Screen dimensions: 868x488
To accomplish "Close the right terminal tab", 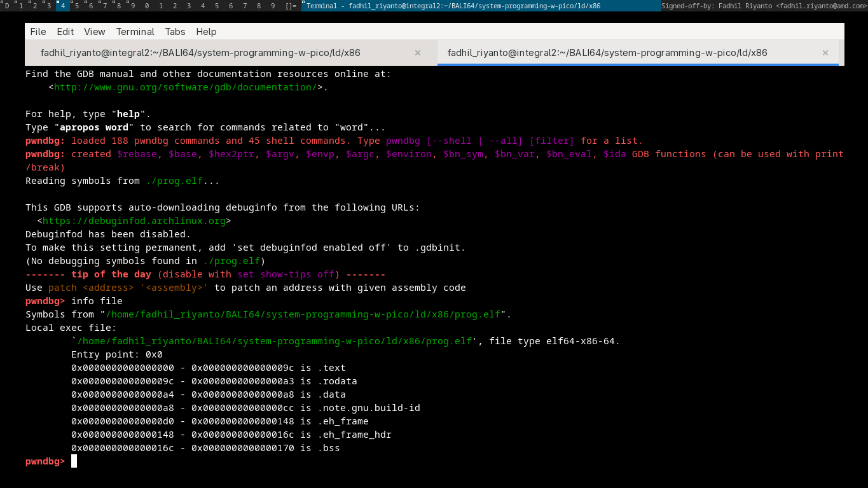I will [825, 53].
